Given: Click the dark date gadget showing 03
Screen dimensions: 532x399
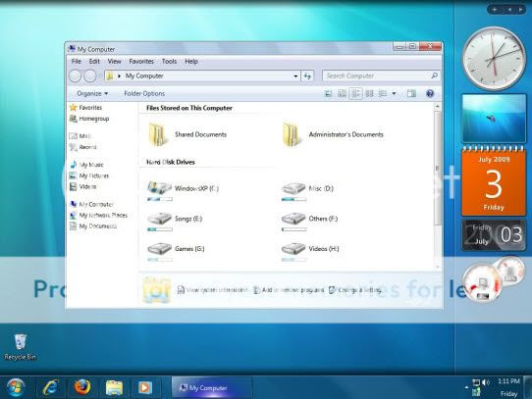Looking at the screenshot, I should 494,235.
